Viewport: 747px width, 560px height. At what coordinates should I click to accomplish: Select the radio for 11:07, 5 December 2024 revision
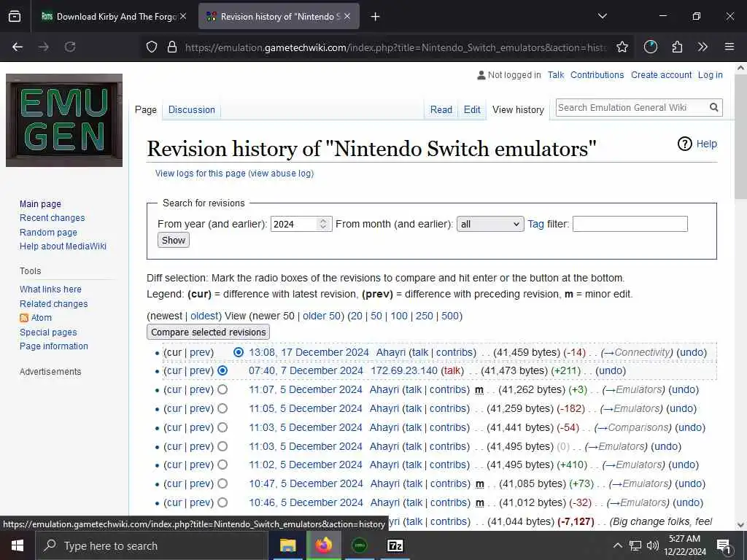pos(222,389)
